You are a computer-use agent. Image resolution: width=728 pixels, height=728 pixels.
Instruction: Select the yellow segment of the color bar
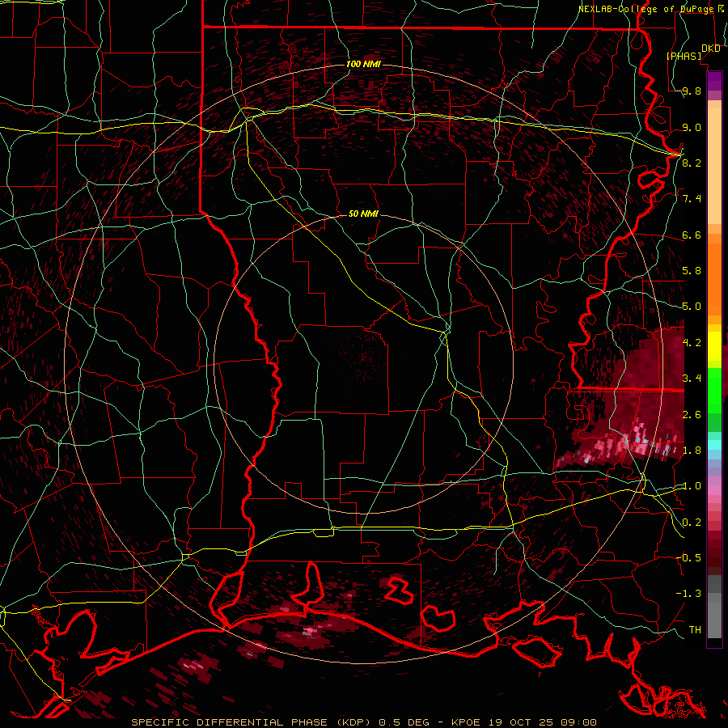(714, 346)
